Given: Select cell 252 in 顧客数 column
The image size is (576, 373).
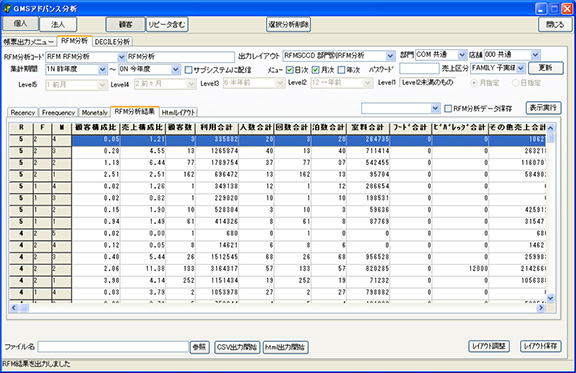Looking at the screenshot, I should pos(180,280).
